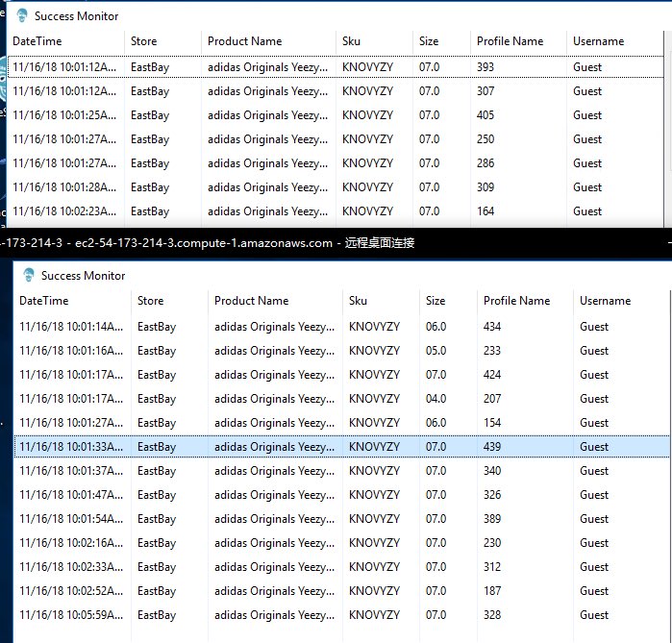Select upper row with profile 286
Image resolution: width=672 pixels, height=643 pixels.
click(x=336, y=163)
